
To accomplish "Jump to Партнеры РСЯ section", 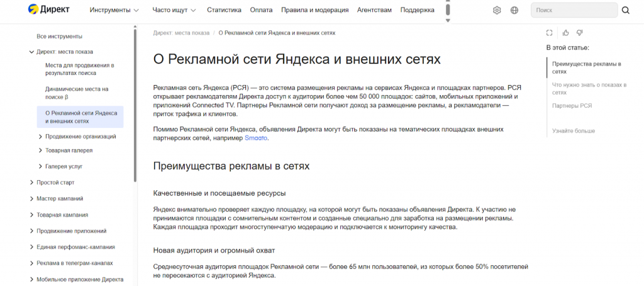I will pyautogui.click(x=572, y=106).
